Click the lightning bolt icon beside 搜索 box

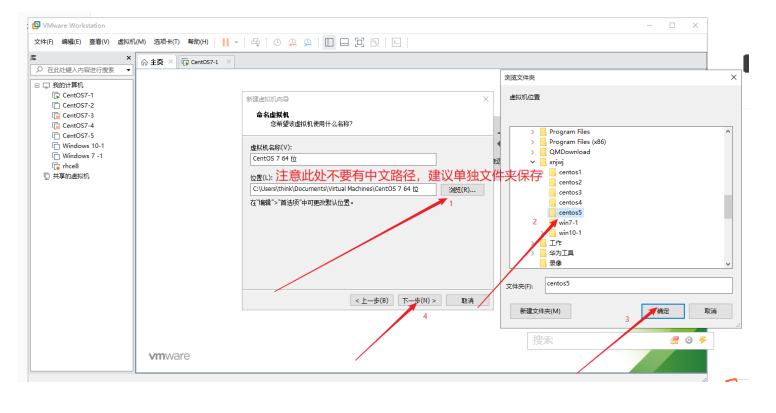(702, 340)
